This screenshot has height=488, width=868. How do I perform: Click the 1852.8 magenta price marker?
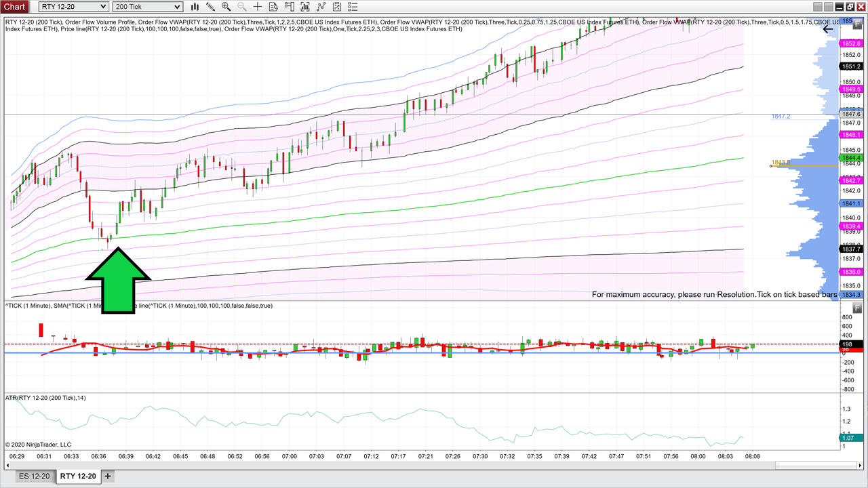851,43
